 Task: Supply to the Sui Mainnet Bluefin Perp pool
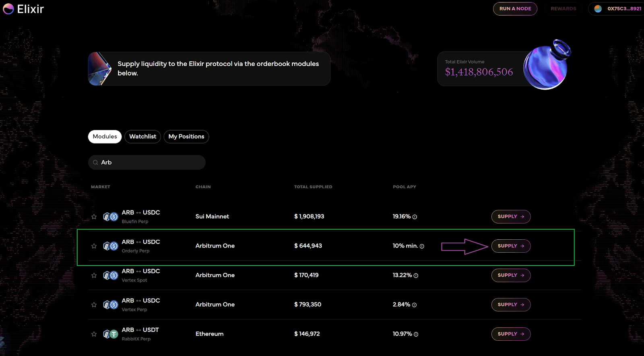click(511, 216)
